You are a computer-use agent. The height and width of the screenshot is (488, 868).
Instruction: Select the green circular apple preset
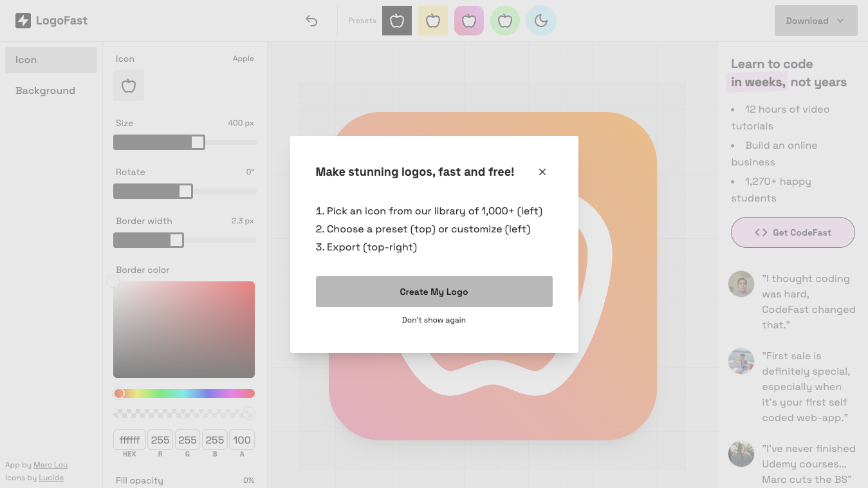point(505,21)
